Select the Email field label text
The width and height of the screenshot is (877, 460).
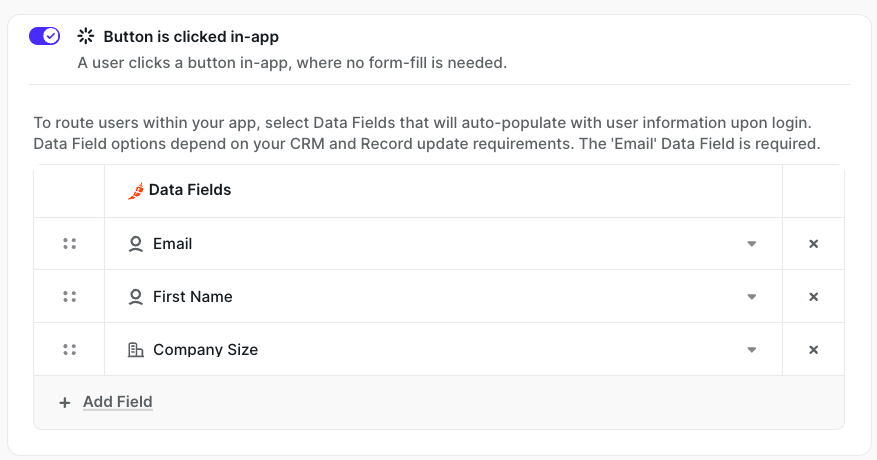[172, 244]
